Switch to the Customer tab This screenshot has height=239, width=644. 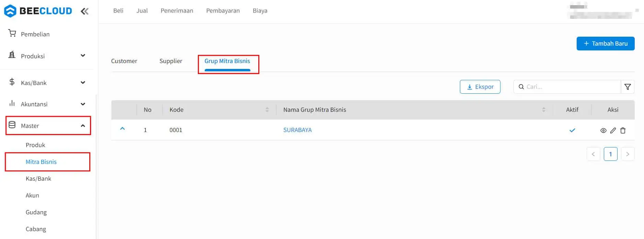pos(124,61)
